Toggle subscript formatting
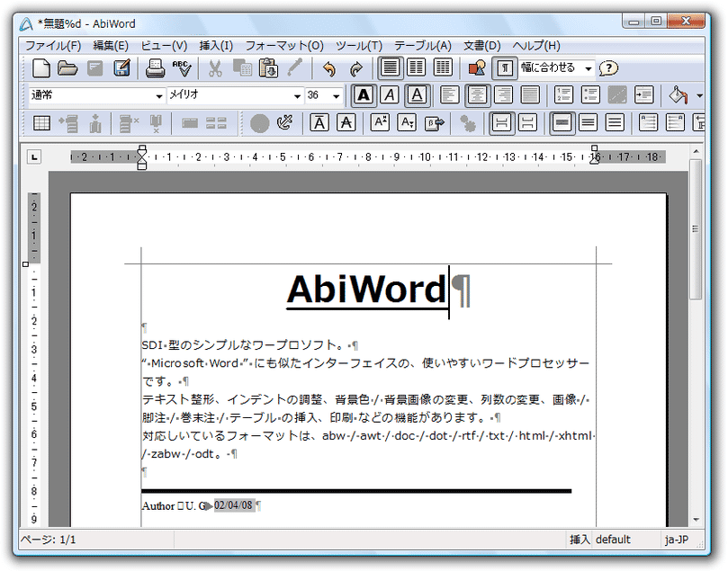This screenshot has width=728, height=571. click(x=407, y=123)
